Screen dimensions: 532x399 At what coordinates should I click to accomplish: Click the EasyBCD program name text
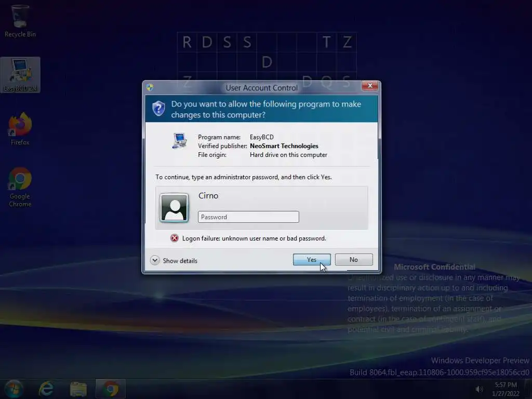point(262,137)
